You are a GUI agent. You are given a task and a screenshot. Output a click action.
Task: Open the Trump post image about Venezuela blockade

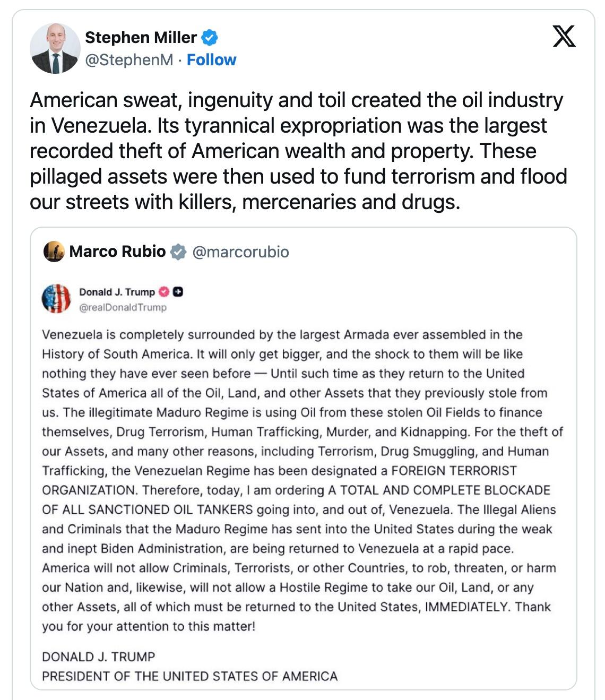click(302, 478)
